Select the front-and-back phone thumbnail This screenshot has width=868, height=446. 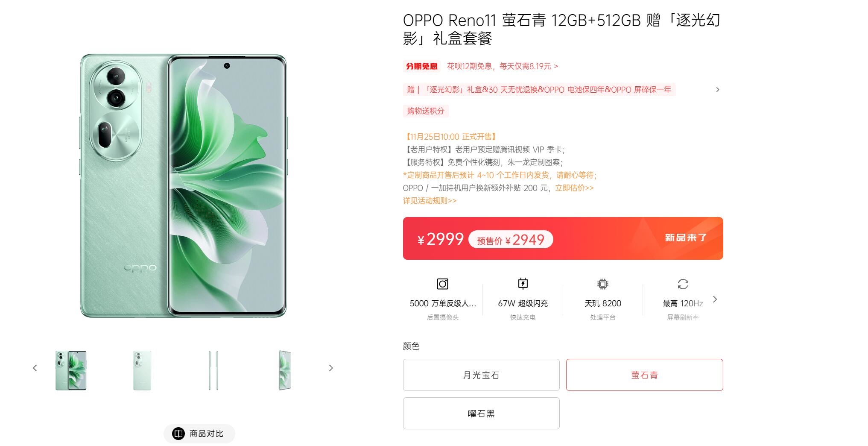click(x=71, y=370)
